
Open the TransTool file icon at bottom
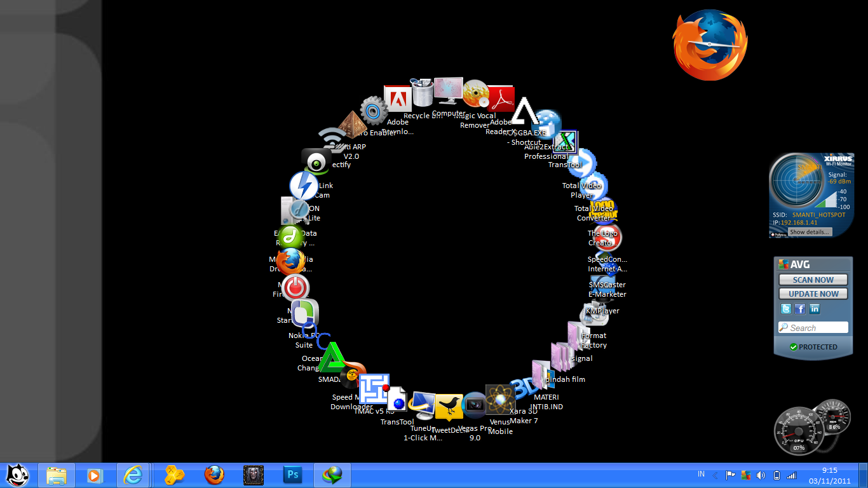click(x=397, y=400)
